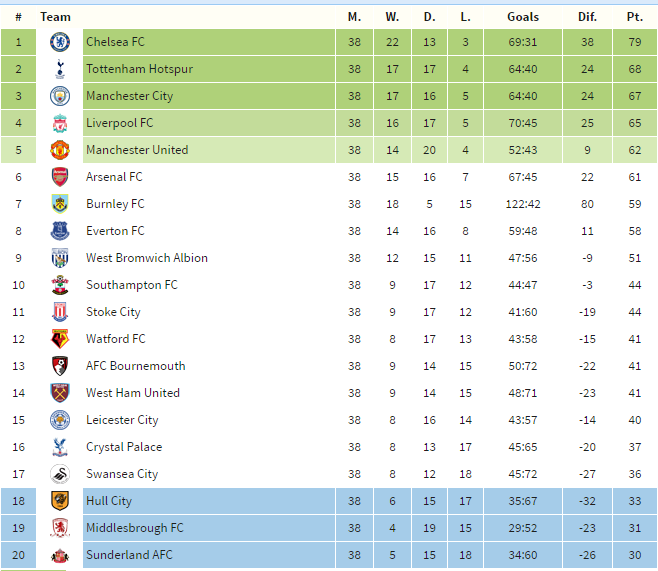658x571 pixels.
Task: Open the Hull City team link
Action: tap(109, 501)
